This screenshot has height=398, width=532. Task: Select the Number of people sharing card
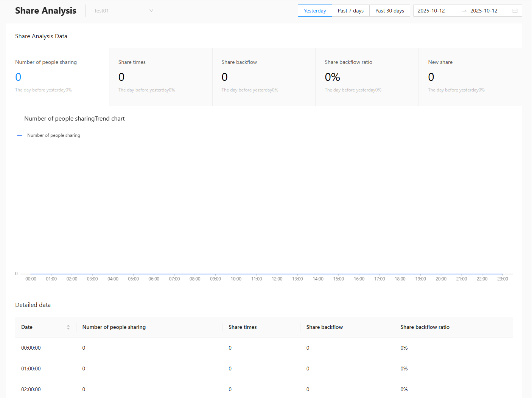pyautogui.click(x=58, y=77)
